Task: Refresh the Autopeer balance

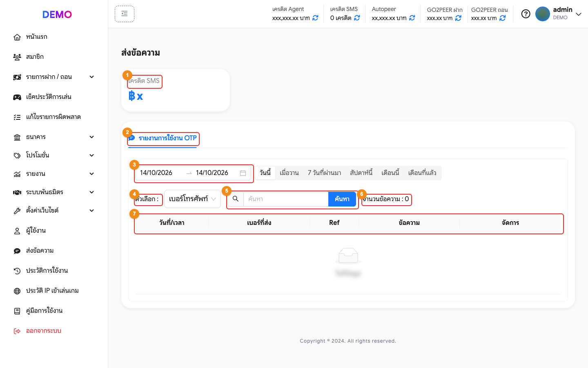Action: tap(412, 18)
